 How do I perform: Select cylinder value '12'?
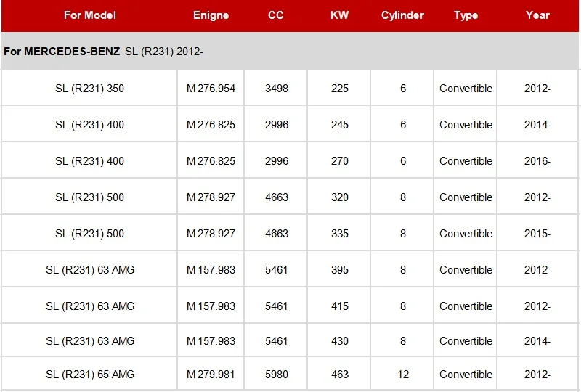pos(403,375)
